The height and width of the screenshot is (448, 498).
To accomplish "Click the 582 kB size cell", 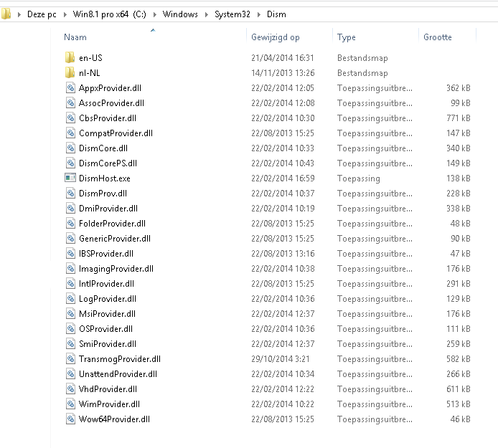I will click(459, 359).
